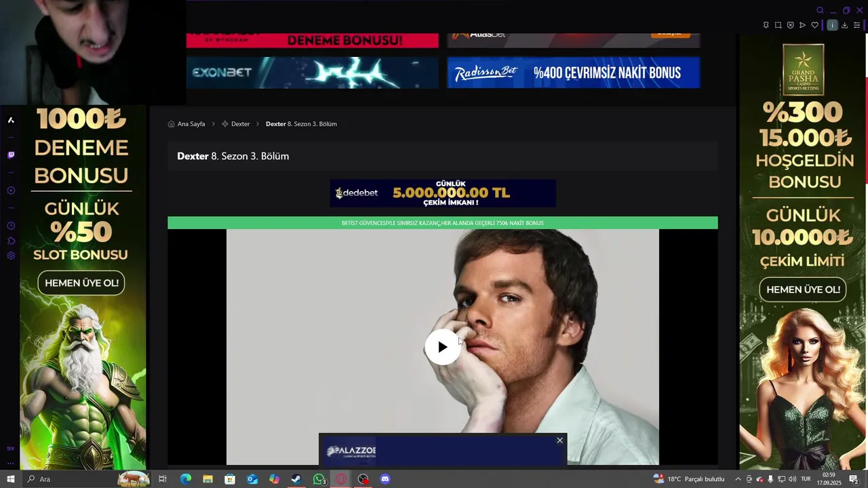Image resolution: width=868 pixels, height=488 pixels.
Task: Click the browser logo in sidebar
Action: click(11, 120)
